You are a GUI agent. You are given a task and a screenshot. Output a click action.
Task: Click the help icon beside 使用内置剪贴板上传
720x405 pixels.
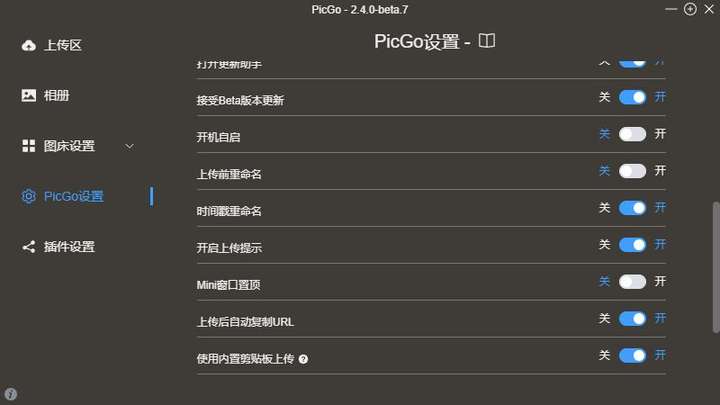[x=303, y=358]
